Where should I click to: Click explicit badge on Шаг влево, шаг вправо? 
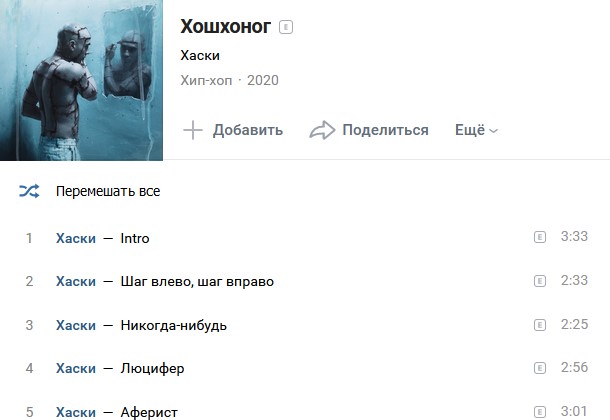point(540,281)
